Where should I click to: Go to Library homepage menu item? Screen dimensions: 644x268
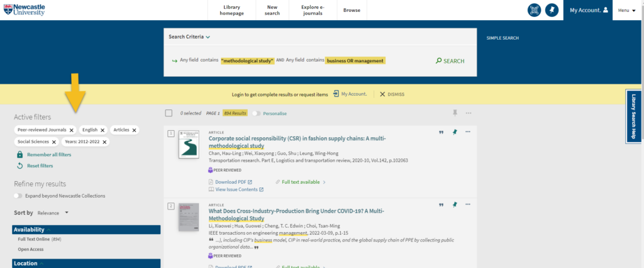point(231,10)
